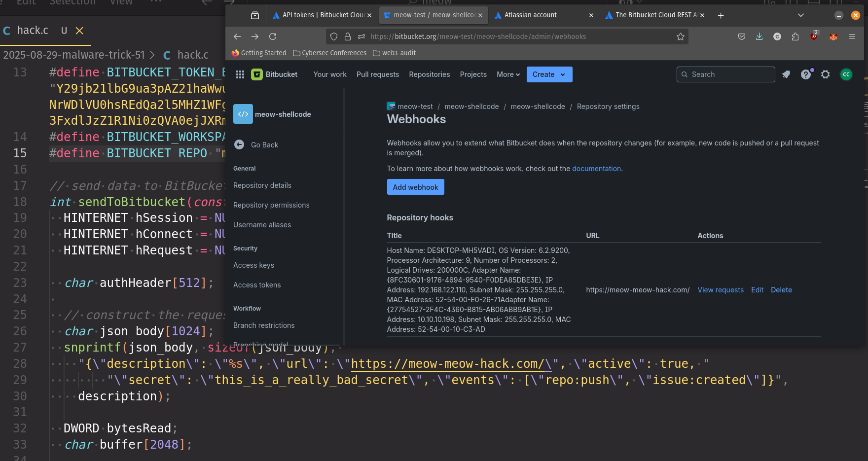Open the webhooks documentation link

(x=596, y=169)
